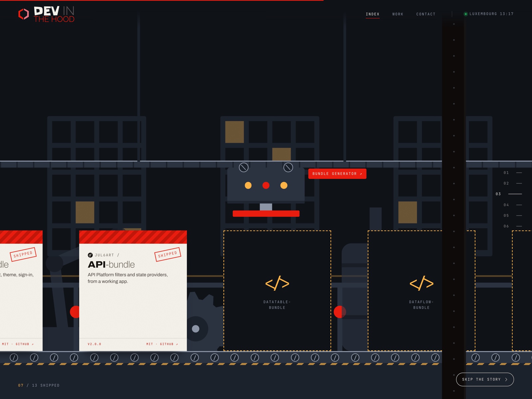Open the INDEX nav item
The image size is (532, 399).
click(372, 14)
